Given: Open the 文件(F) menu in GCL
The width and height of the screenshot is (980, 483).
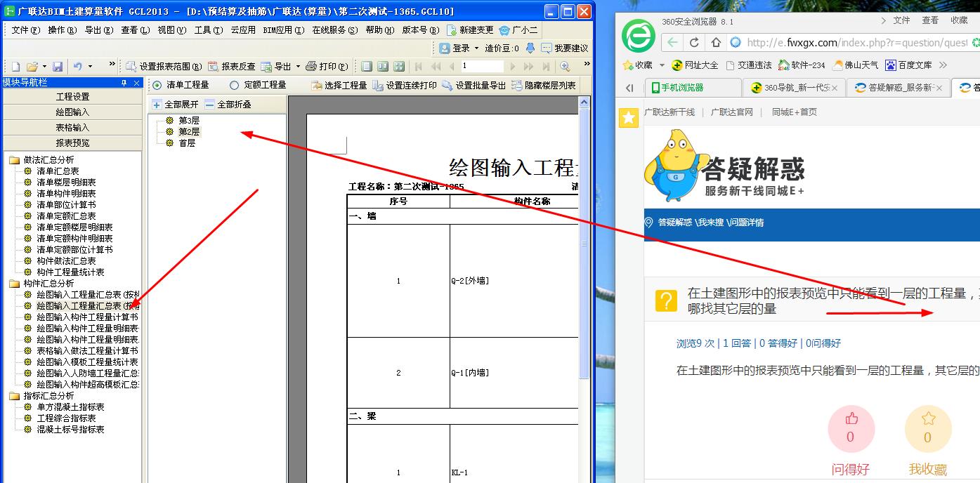Looking at the screenshot, I should [26, 30].
